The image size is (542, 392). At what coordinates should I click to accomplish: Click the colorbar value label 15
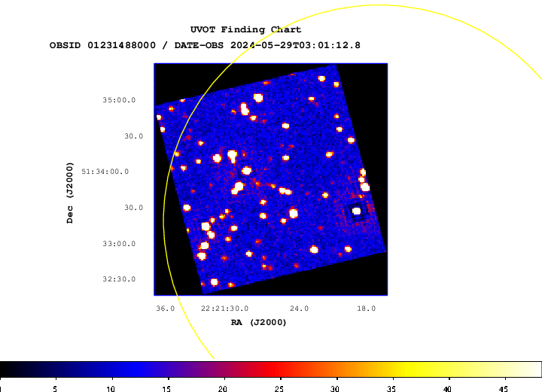tap(166, 389)
